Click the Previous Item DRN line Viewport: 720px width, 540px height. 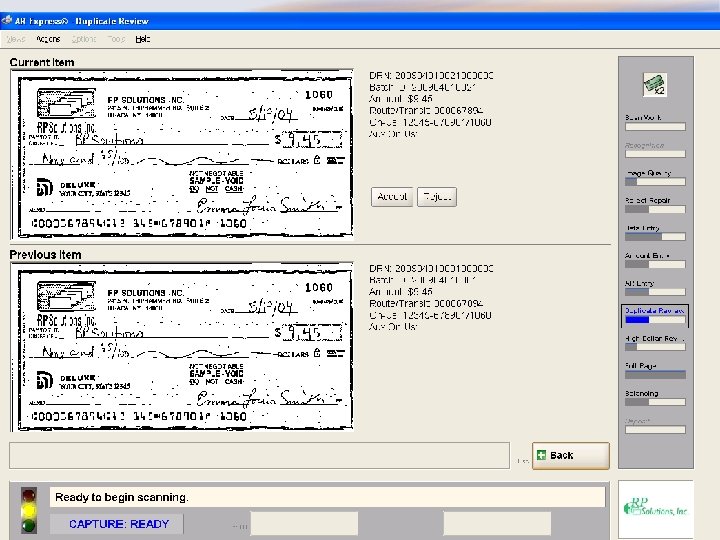point(431,268)
